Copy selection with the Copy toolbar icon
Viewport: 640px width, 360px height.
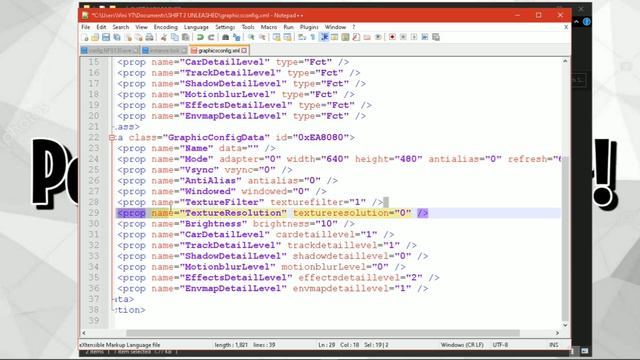pyautogui.click(x=175, y=37)
